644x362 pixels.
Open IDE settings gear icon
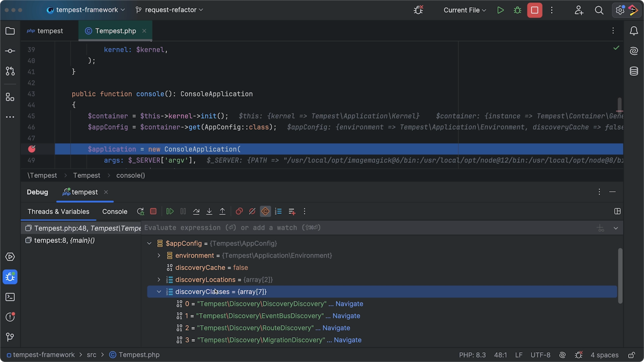(x=620, y=10)
